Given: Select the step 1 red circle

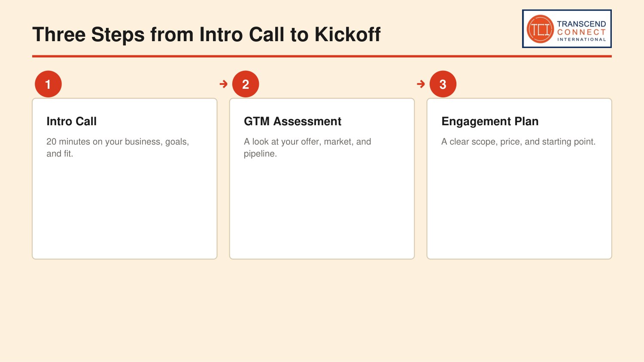Looking at the screenshot, I should 48,84.
